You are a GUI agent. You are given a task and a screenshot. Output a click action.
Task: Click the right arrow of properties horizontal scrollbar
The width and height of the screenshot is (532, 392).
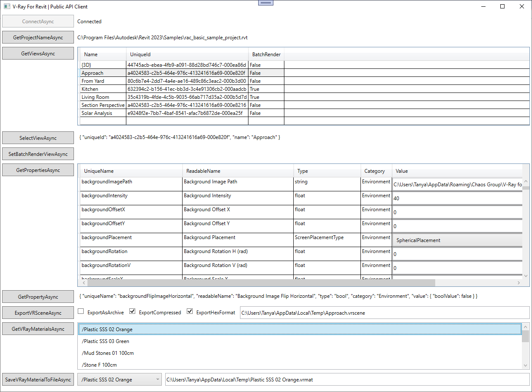pos(519,283)
